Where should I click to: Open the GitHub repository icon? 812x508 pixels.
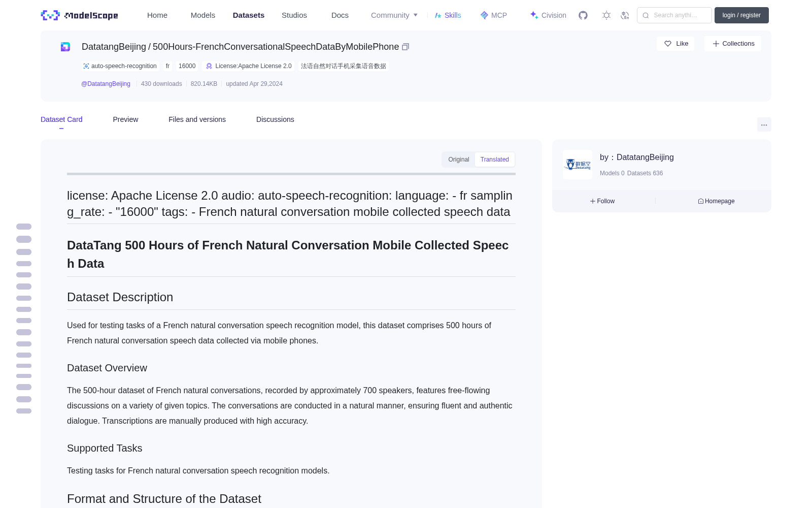pos(583,15)
